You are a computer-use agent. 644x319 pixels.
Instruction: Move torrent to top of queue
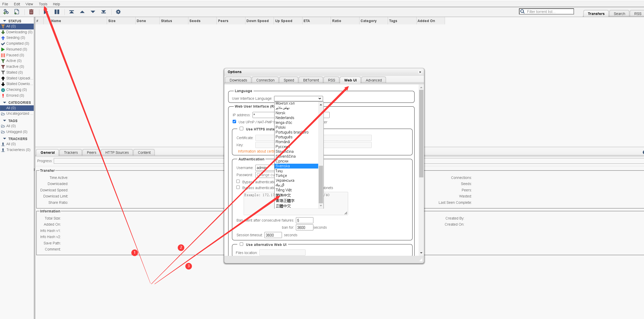point(71,12)
